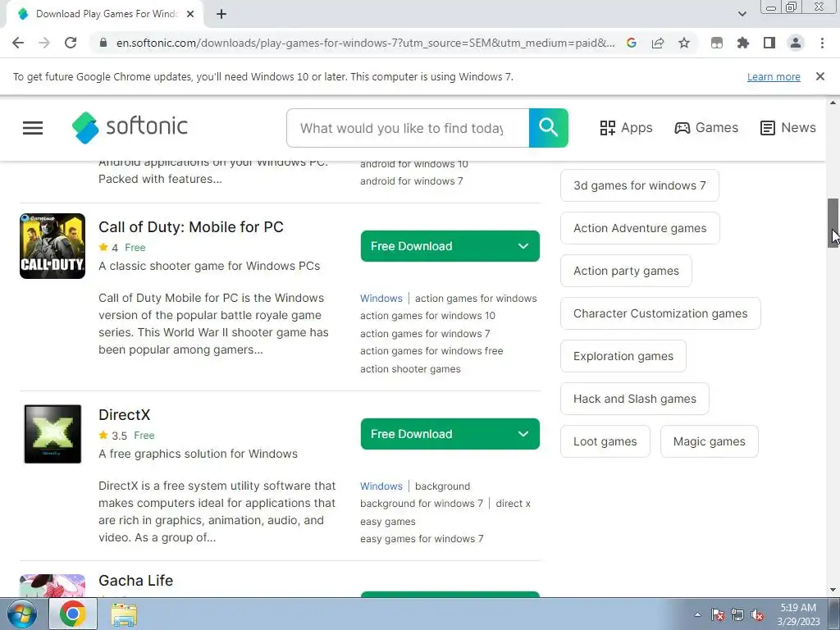This screenshot has width=840, height=630.
Task: Click Windows link under DirectX
Action: (x=381, y=486)
